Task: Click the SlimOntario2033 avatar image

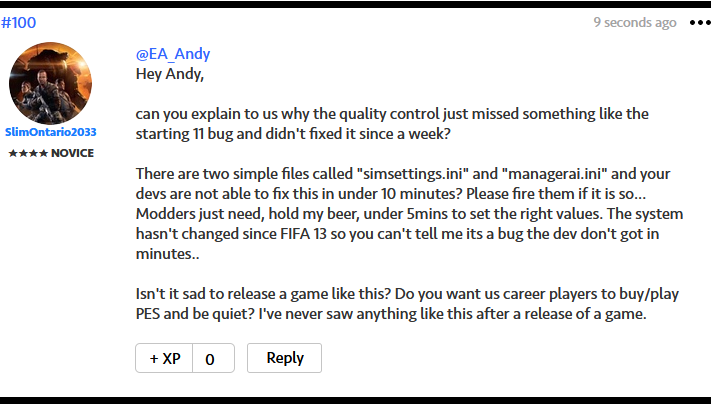Action: pyautogui.click(x=51, y=84)
